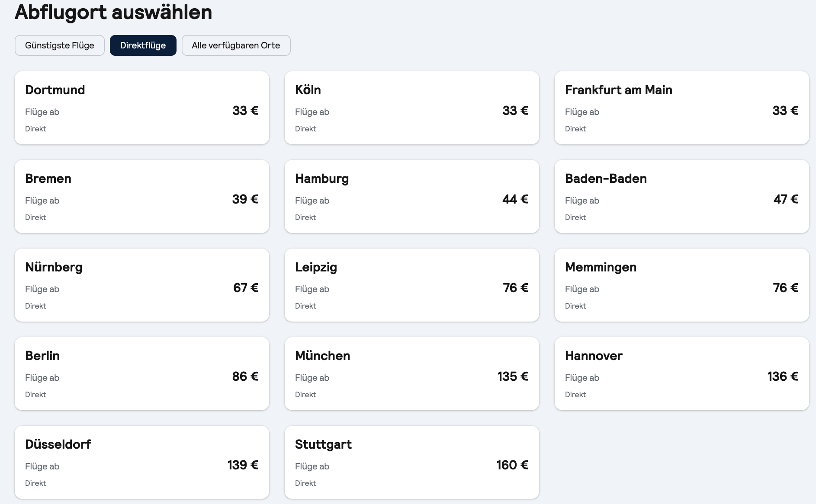Click the 86 € Berlin price

point(245,376)
